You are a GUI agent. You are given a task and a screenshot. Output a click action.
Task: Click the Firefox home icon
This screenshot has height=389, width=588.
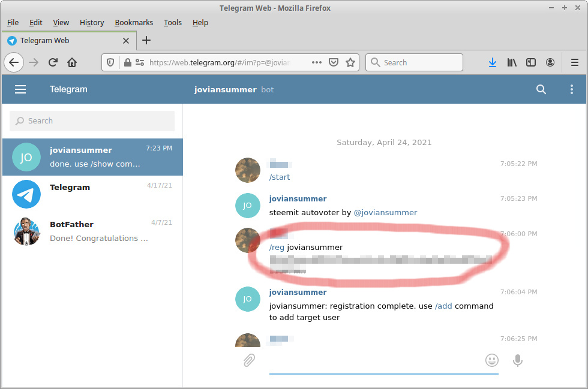(x=72, y=62)
